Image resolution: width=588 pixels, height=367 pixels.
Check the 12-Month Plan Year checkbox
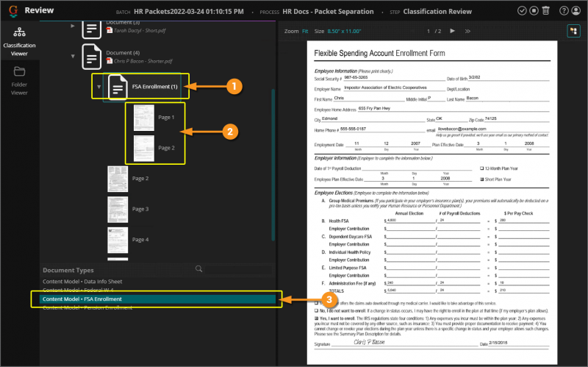point(483,168)
